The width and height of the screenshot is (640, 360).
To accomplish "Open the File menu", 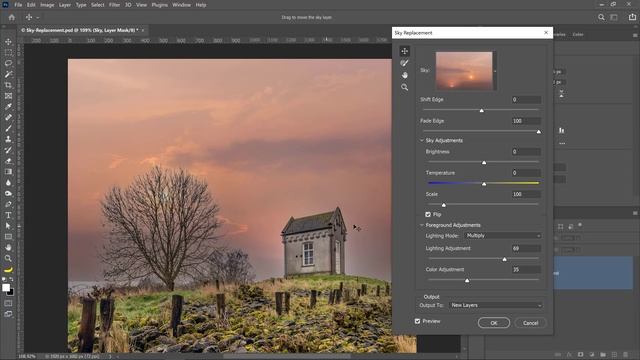I will click(x=18, y=5).
